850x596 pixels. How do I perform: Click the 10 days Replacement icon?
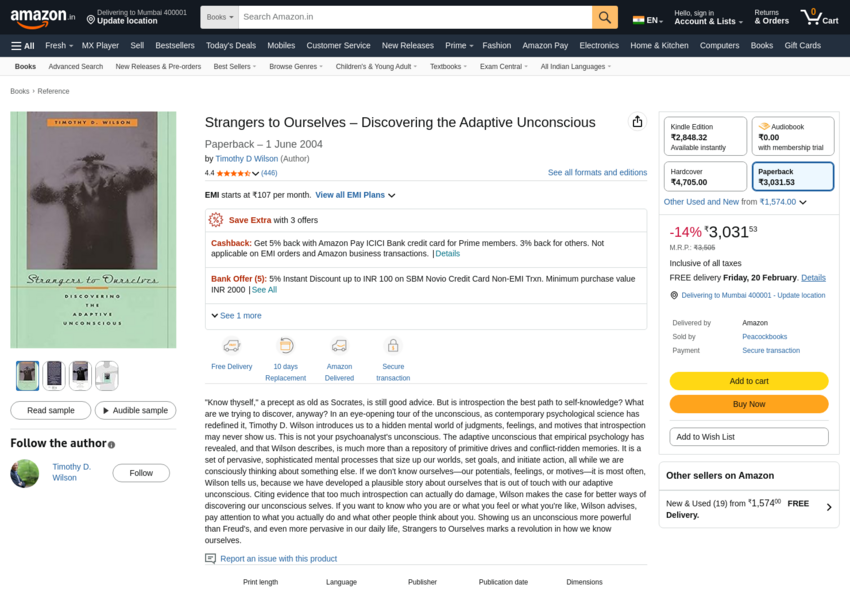point(286,345)
